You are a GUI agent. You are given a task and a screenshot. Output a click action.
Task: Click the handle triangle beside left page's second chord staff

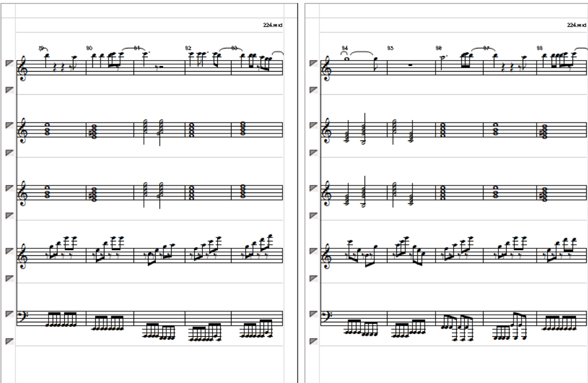click(10, 188)
